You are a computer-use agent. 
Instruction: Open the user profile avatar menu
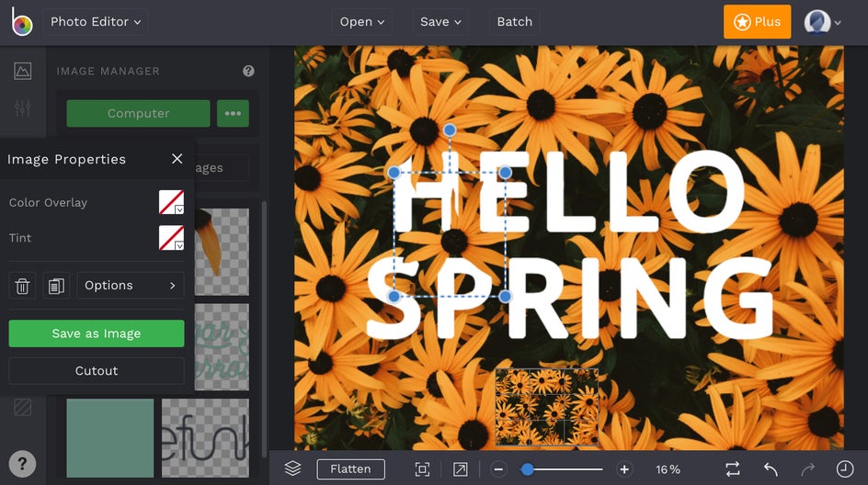pyautogui.click(x=822, y=22)
